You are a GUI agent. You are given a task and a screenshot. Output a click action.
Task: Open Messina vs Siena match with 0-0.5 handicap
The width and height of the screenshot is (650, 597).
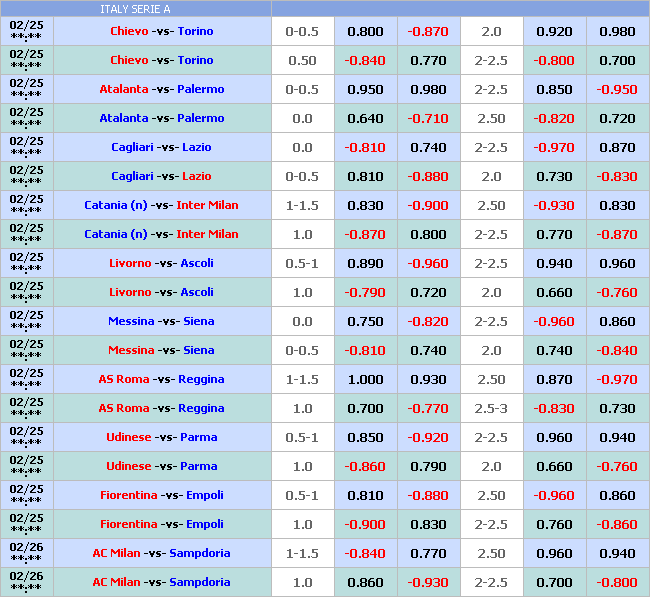tap(161, 350)
